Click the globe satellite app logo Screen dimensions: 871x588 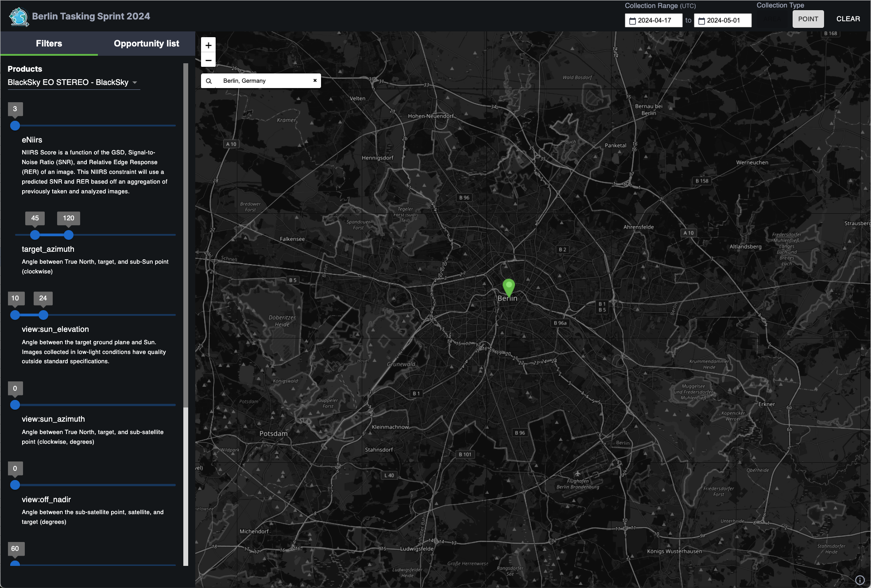(19, 17)
